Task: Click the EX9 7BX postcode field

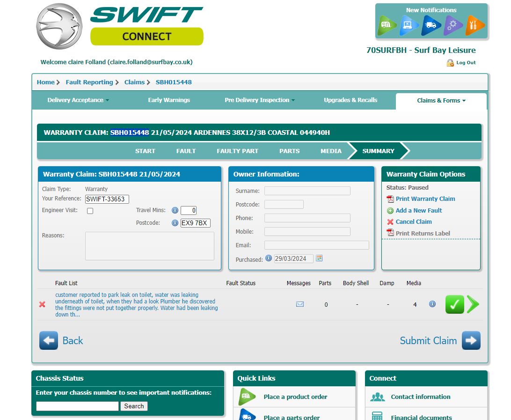Action: (x=196, y=223)
